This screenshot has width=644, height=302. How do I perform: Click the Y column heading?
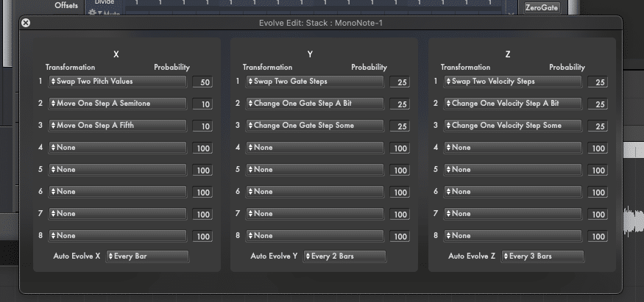(x=310, y=54)
